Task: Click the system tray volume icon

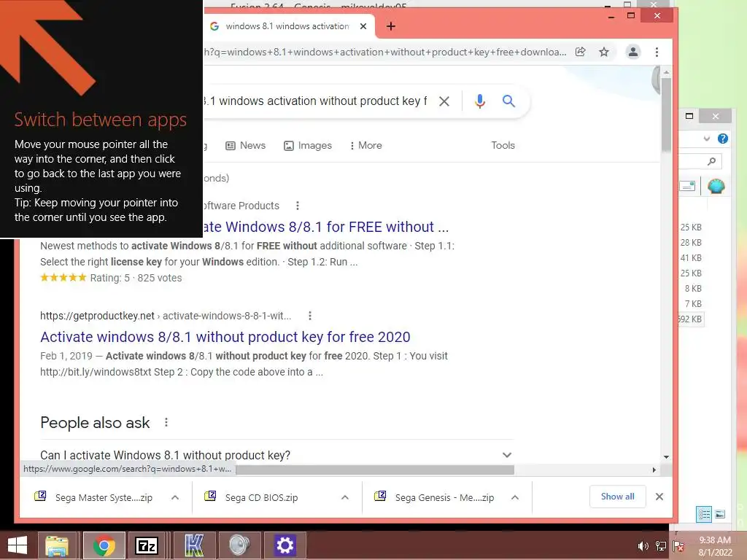Action: point(643,546)
